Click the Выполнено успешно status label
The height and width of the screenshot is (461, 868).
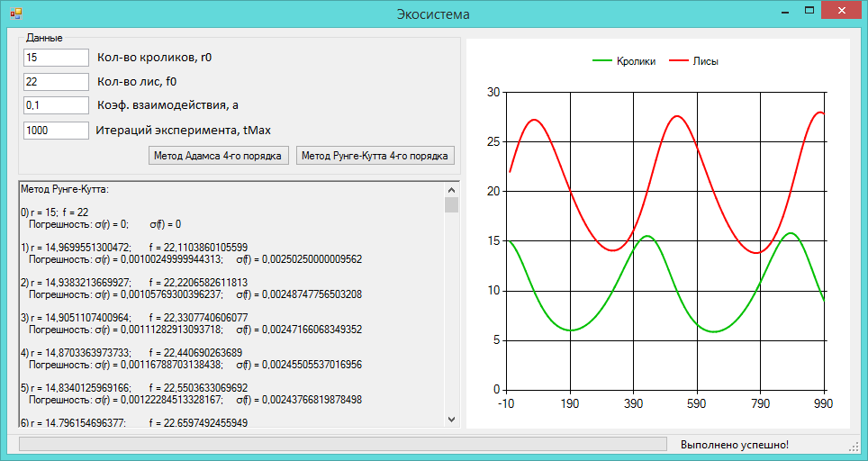[x=734, y=445]
